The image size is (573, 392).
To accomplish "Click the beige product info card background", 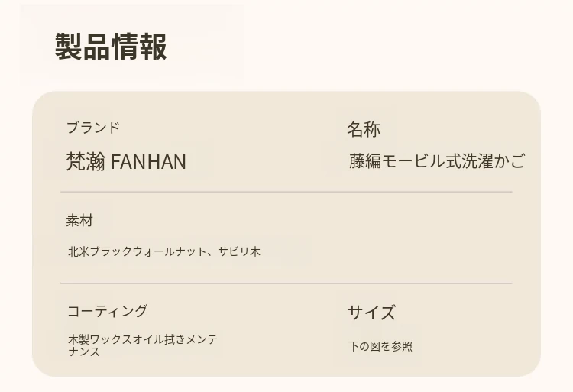I will pos(286,234).
